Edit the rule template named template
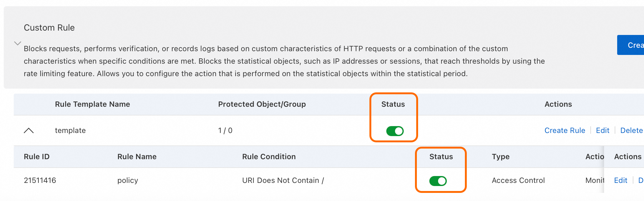The width and height of the screenshot is (644, 201). (x=602, y=130)
